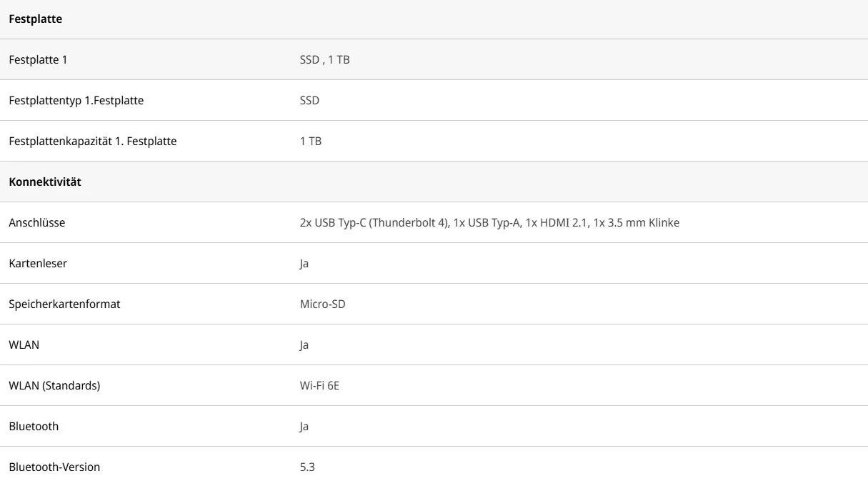Click the Ja value beside Bluetooth

pyautogui.click(x=304, y=427)
